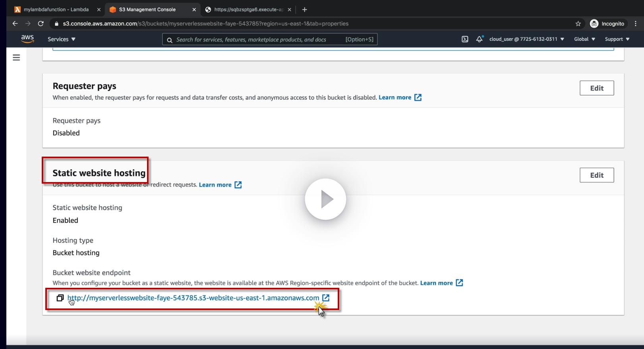Bookmark this page with the star icon
The height and width of the screenshot is (349, 644).
(578, 23)
